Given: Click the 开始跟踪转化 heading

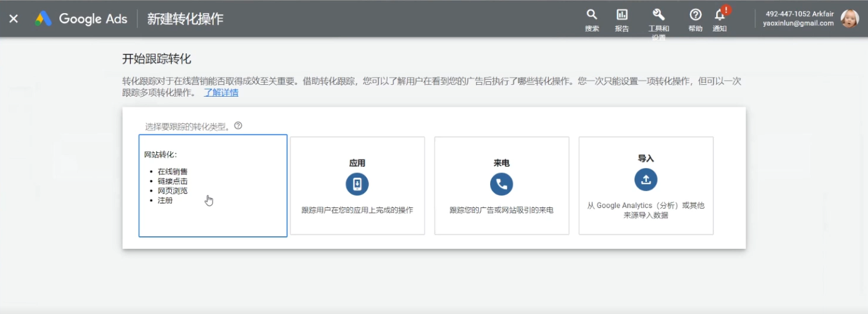Looking at the screenshot, I should (157, 60).
